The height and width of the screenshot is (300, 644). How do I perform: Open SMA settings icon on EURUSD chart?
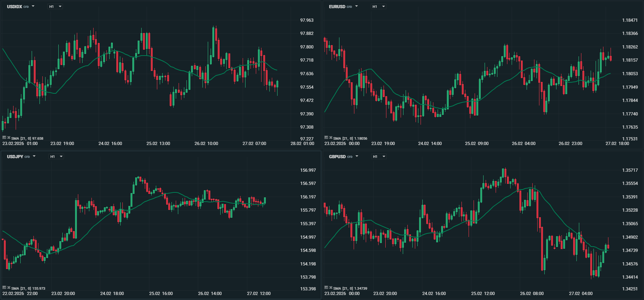[x=326, y=138]
